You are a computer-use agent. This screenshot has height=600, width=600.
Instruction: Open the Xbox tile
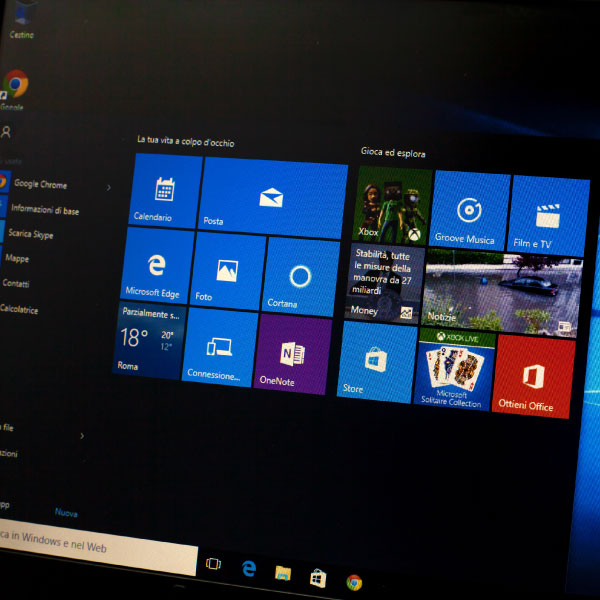pos(391,205)
